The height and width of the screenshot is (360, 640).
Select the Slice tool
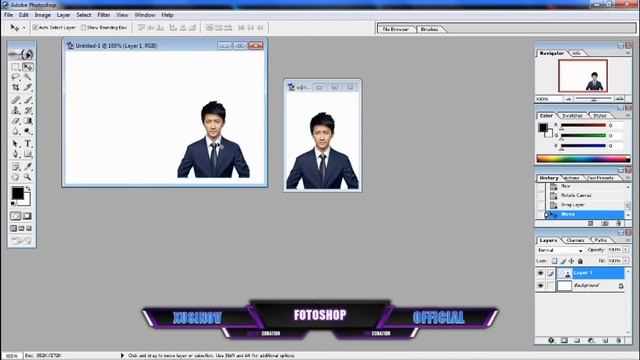[27, 87]
